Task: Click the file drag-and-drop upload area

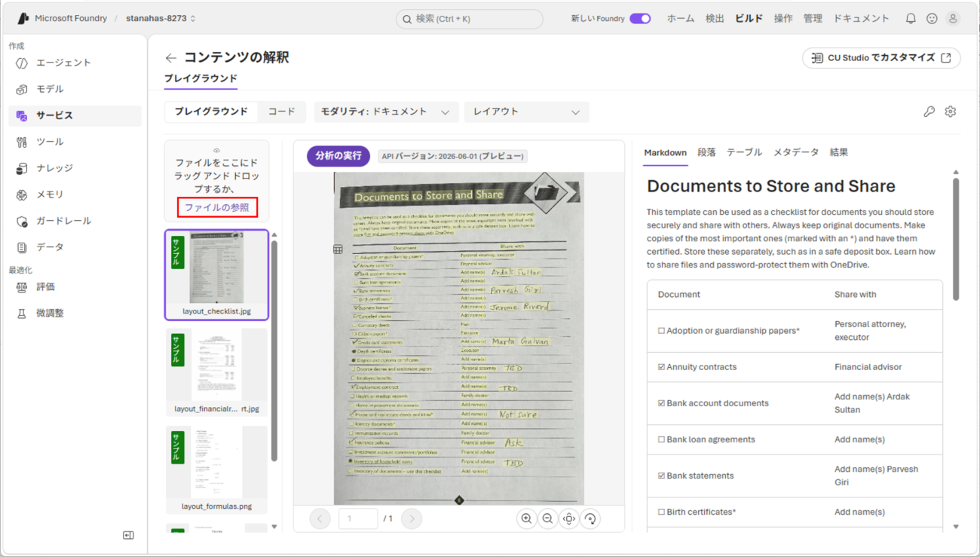Action: tap(217, 179)
